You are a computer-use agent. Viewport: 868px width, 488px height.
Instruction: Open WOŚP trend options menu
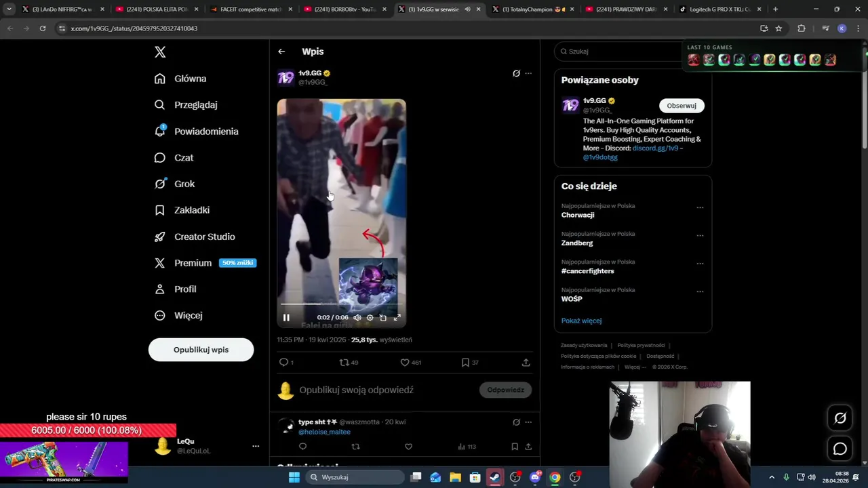coord(700,291)
